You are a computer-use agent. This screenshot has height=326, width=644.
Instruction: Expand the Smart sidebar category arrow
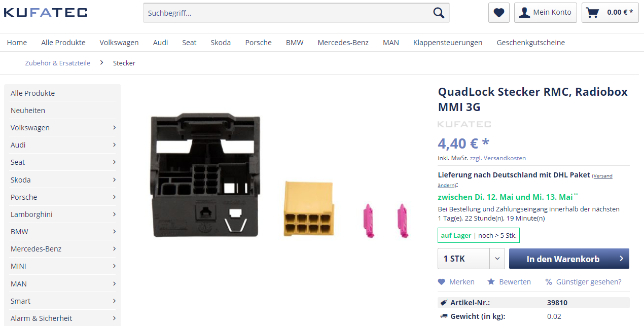click(x=114, y=301)
